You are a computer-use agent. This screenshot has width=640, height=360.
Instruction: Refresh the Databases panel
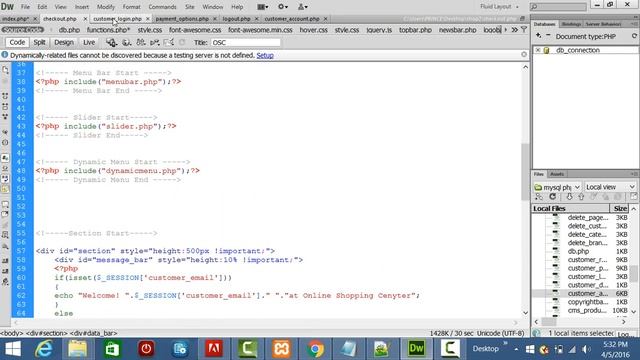click(x=634, y=36)
